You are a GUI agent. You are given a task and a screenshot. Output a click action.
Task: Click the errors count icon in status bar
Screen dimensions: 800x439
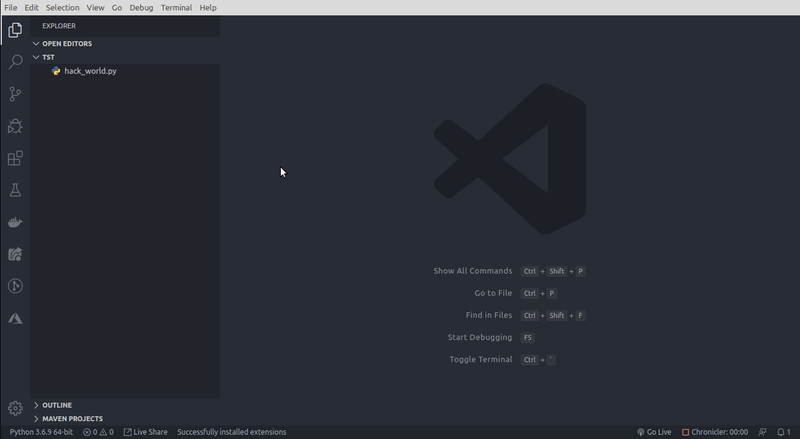pyautogui.click(x=87, y=432)
